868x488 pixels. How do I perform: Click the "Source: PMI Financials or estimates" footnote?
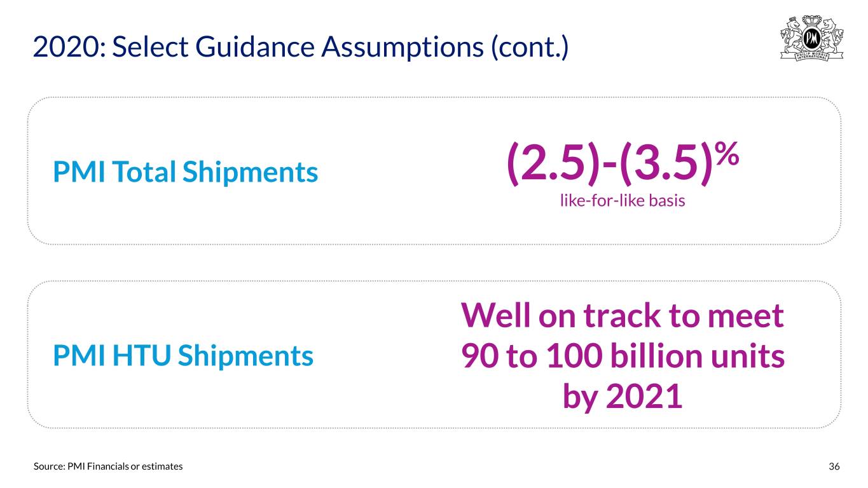pos(108,466)
